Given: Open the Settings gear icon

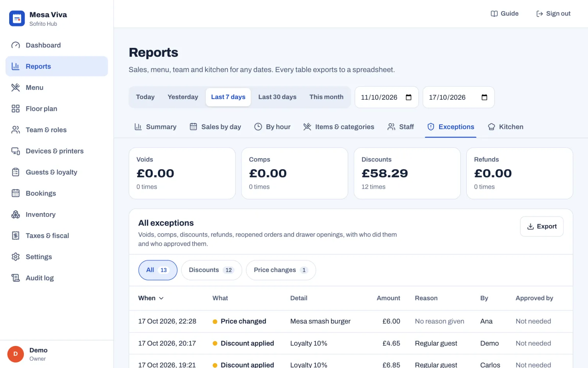Looking at the screenshot, I should click(15, 257).
